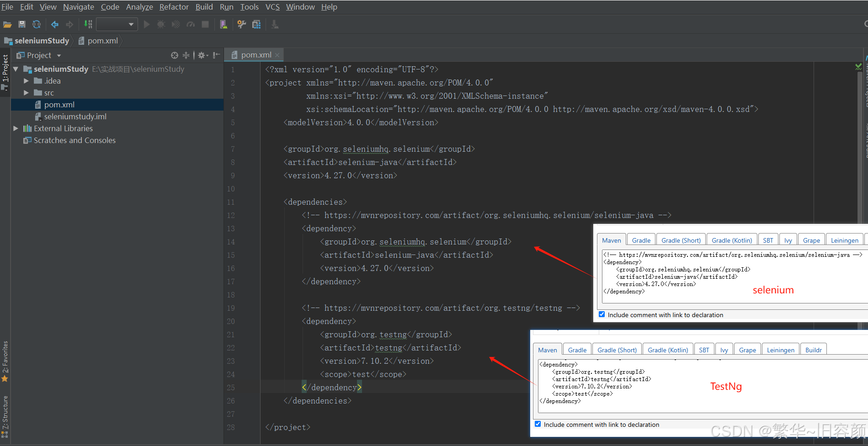Click the Locate Opened File crosshair in Project panel

coord(174,55)
